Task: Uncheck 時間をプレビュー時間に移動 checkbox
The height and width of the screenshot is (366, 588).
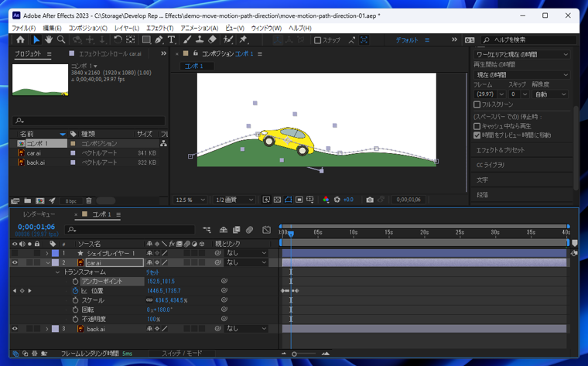Action: (477, 135)
